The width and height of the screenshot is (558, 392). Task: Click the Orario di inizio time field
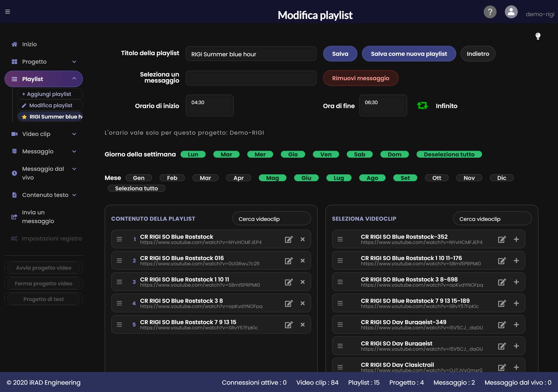210,105
